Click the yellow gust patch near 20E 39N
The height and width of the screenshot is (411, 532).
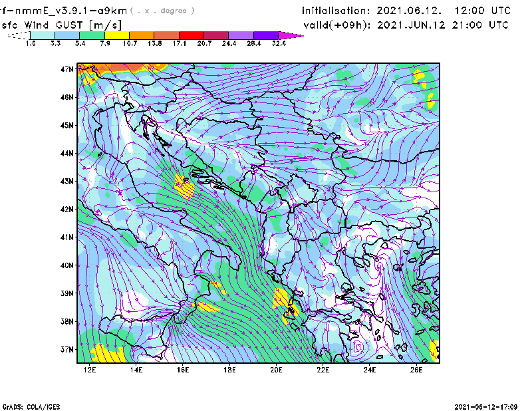[x=281, y=299]
